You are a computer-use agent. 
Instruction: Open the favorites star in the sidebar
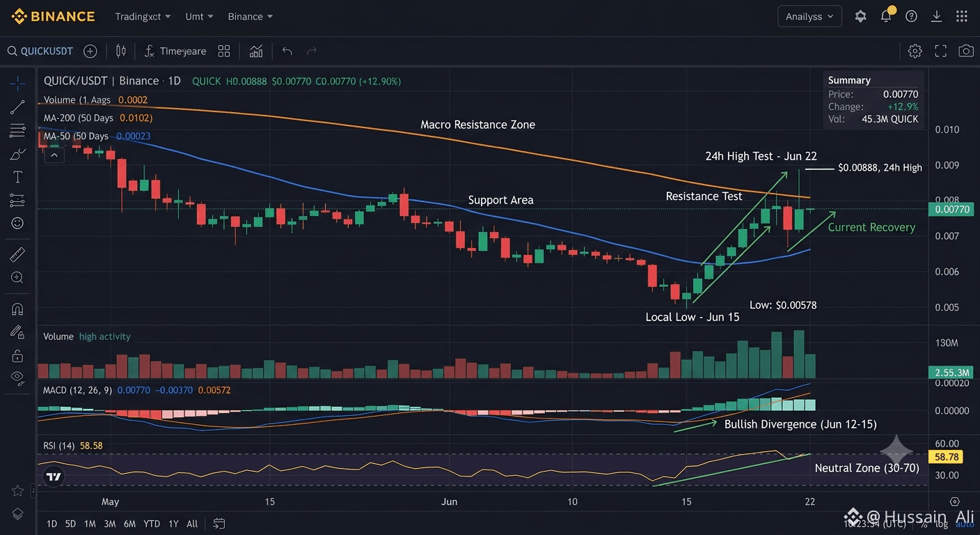tap(17, 491)
